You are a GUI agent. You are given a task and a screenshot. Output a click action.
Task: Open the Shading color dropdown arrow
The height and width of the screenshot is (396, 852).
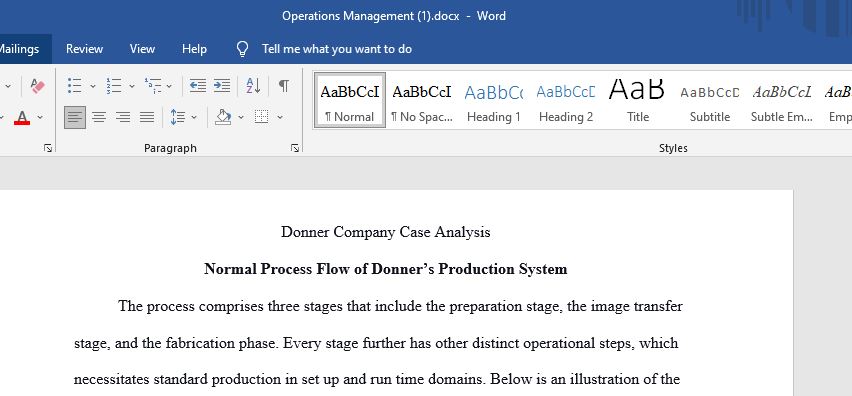[x=241, y=117]
